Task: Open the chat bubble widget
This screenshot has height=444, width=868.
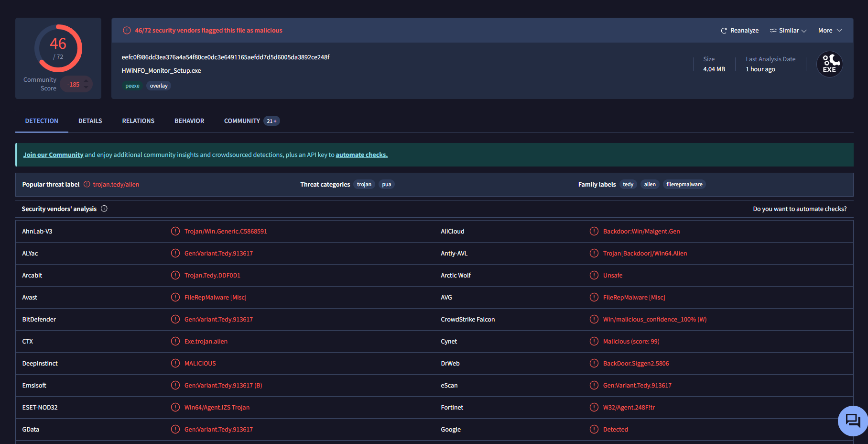Action: [x=853, y=421]
